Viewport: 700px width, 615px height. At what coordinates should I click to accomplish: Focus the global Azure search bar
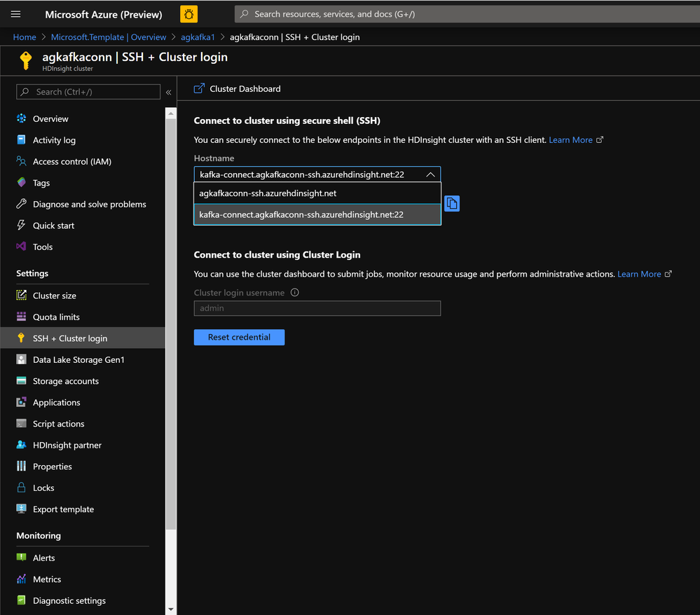tap(467, 14)
